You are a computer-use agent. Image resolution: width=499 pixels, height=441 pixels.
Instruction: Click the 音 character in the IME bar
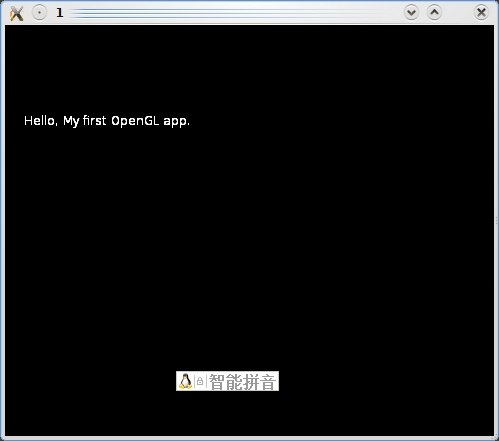tap(268, 382)
